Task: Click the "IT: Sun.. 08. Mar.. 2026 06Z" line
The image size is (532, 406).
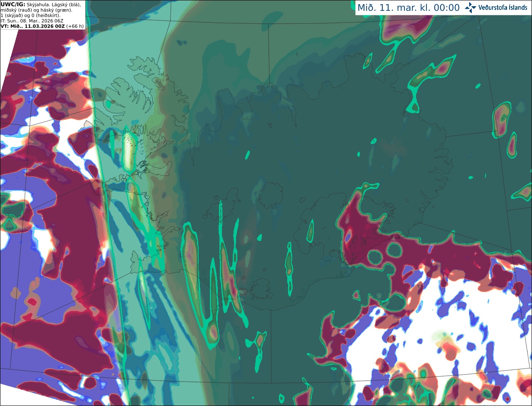Action: [32, 20]
